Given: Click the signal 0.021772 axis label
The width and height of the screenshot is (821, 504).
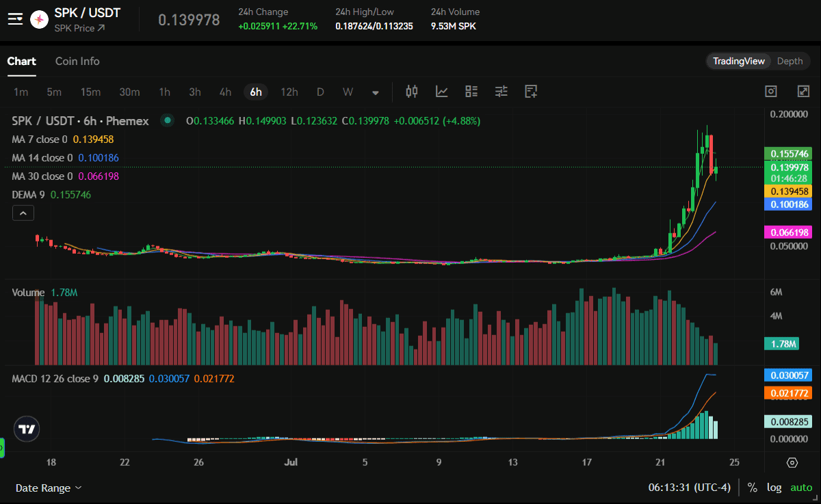Looking at the screenshot, I should click(790, 393).
